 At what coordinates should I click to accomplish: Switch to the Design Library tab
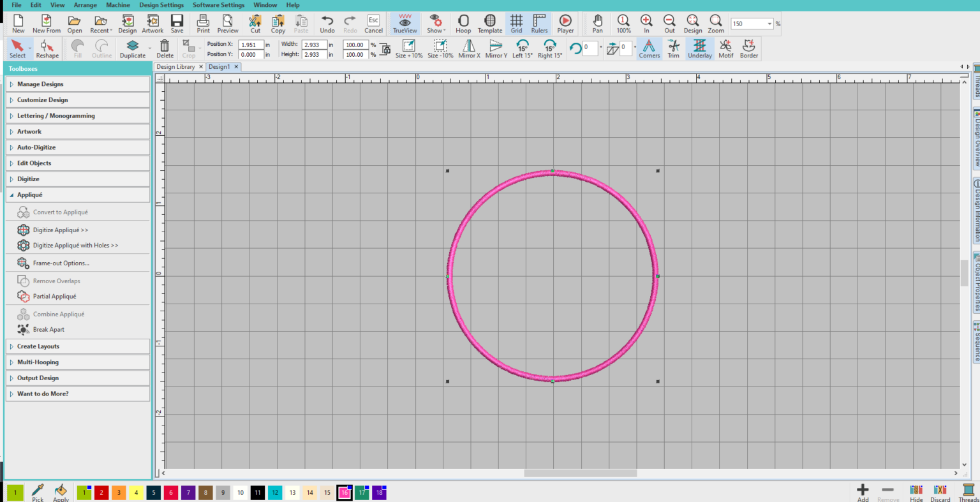[175, 67]
